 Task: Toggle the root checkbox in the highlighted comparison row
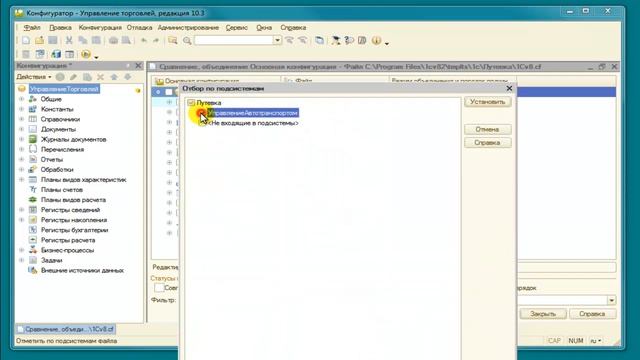pyautogui.click(x=169, y=92)
